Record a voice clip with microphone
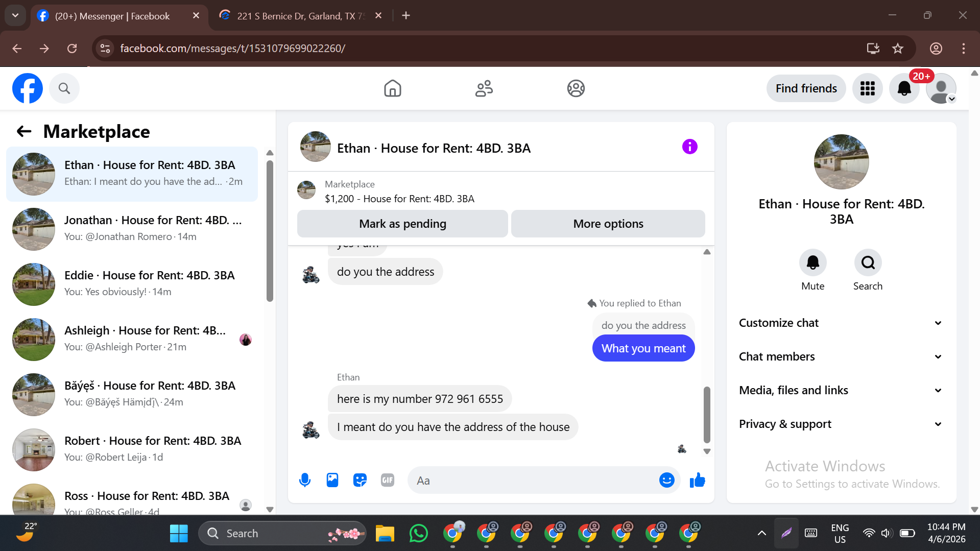 [305, 480]
